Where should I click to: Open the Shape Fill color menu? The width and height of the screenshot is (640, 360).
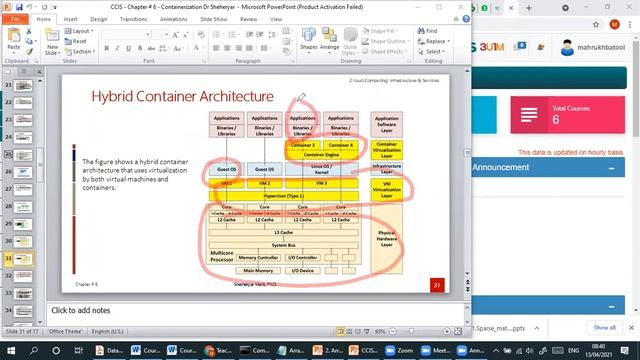380,31
